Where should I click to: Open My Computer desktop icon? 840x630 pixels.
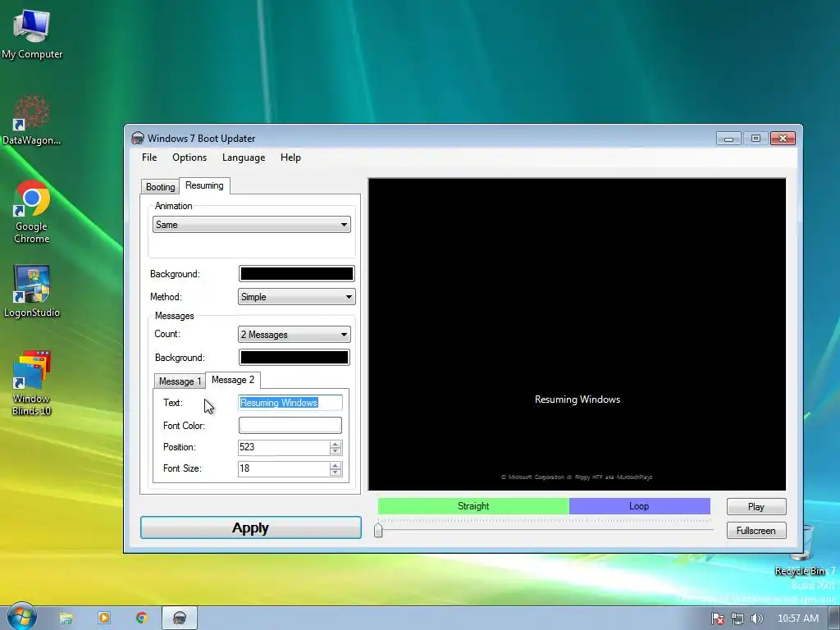(32, 34)
